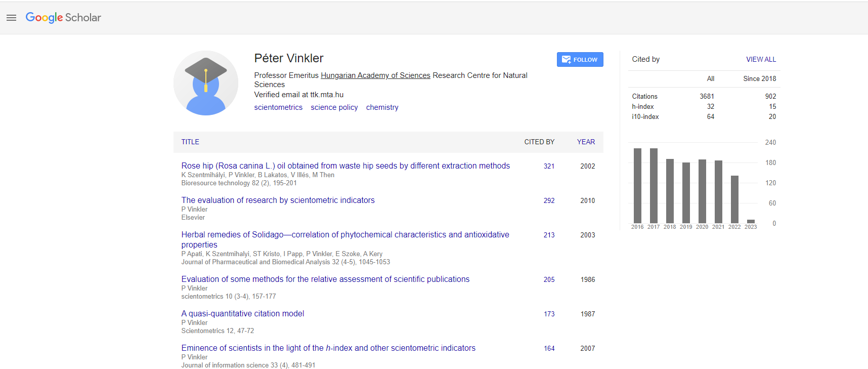This screenshot has width=868, height=369.
Task: Open citations count 164 for h-index article
Action: point(549,348)
